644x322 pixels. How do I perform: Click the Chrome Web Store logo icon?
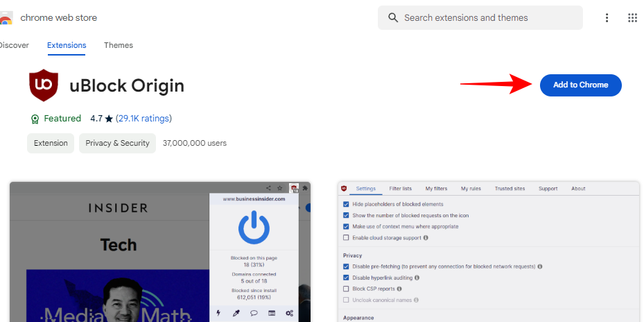[6, 18]
